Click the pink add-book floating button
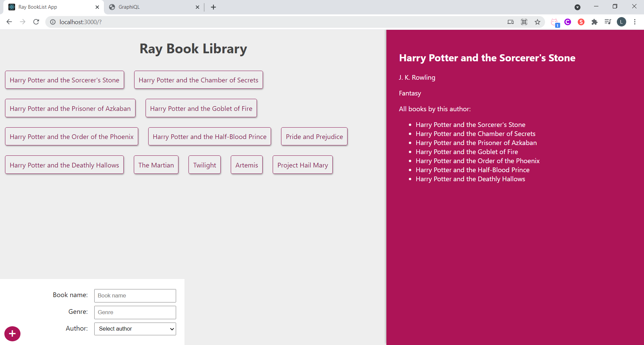 pyautogui.click(x=12, y=334)
